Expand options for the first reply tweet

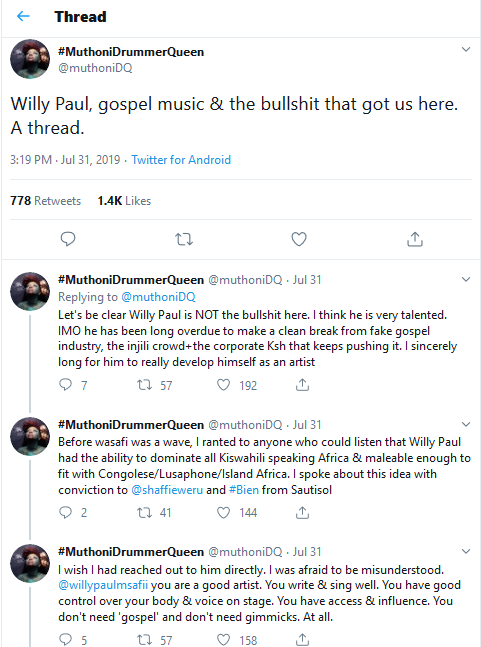pos(466,279)
